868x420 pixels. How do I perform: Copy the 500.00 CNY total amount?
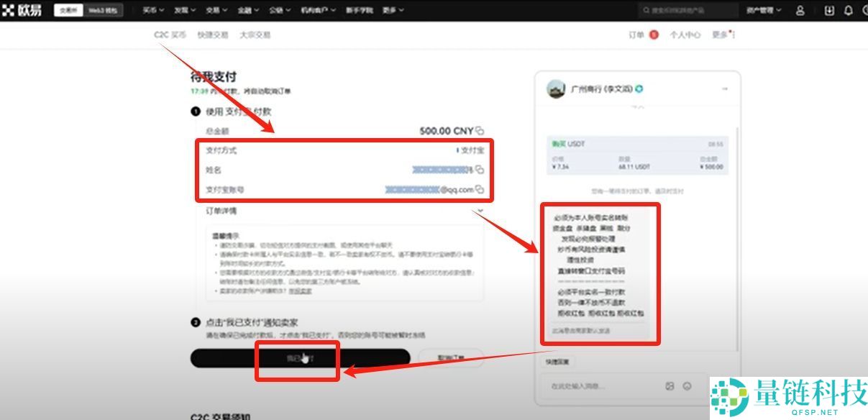point(478,132)
